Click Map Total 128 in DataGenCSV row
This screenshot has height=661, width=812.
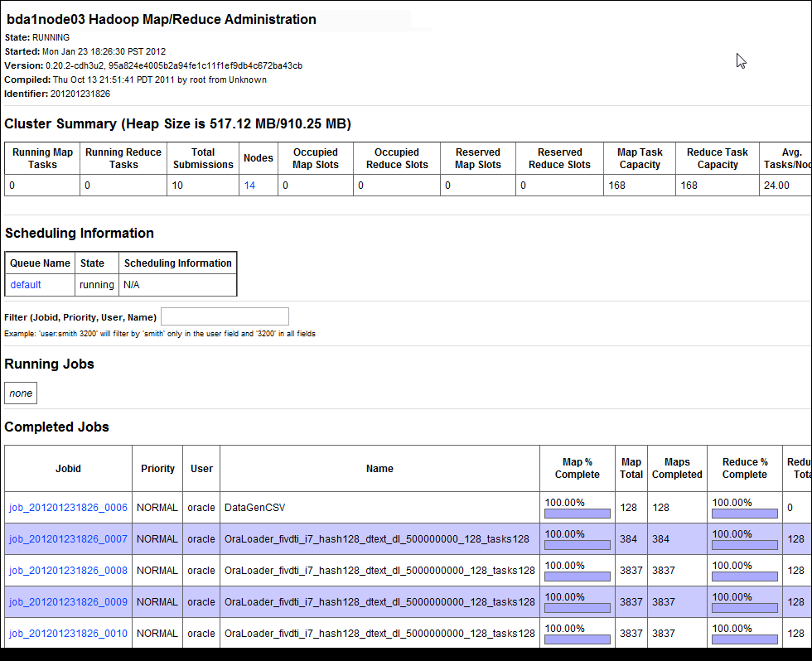point(628,507)
